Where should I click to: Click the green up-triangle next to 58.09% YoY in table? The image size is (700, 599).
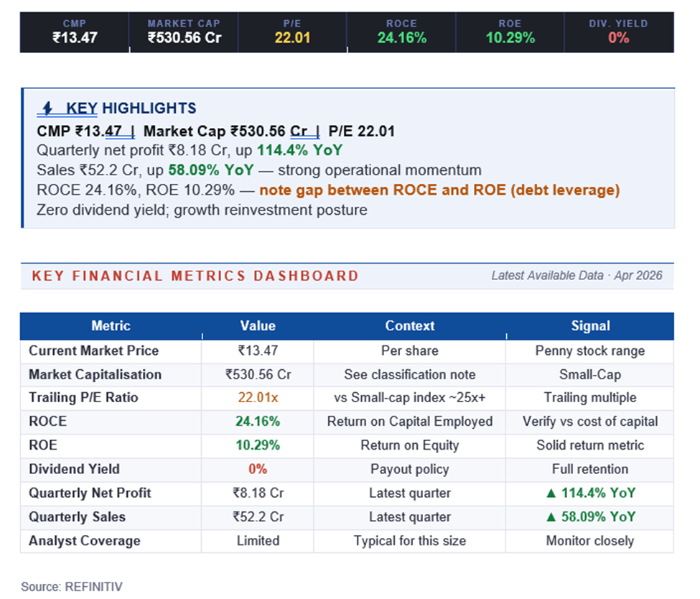pos(551,517)
